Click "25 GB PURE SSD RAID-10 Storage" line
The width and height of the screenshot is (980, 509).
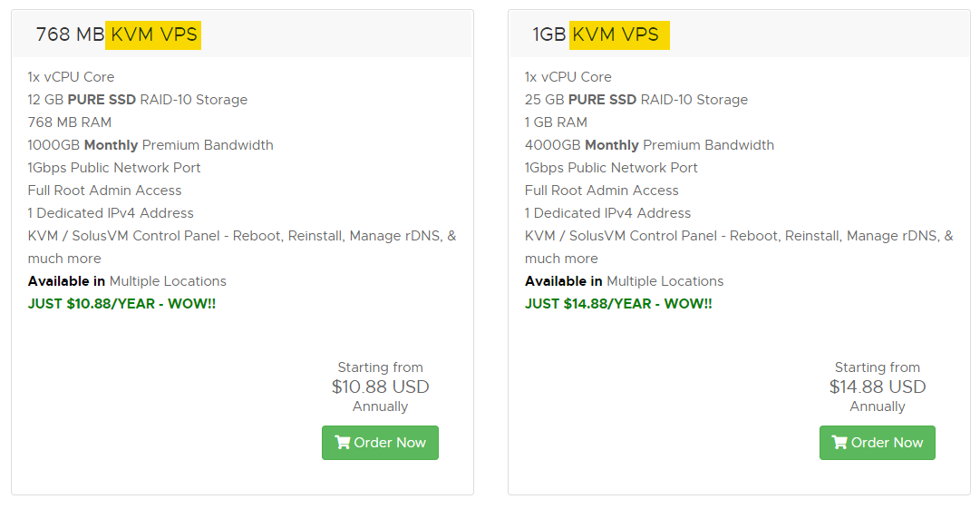[x=636, y=100]
